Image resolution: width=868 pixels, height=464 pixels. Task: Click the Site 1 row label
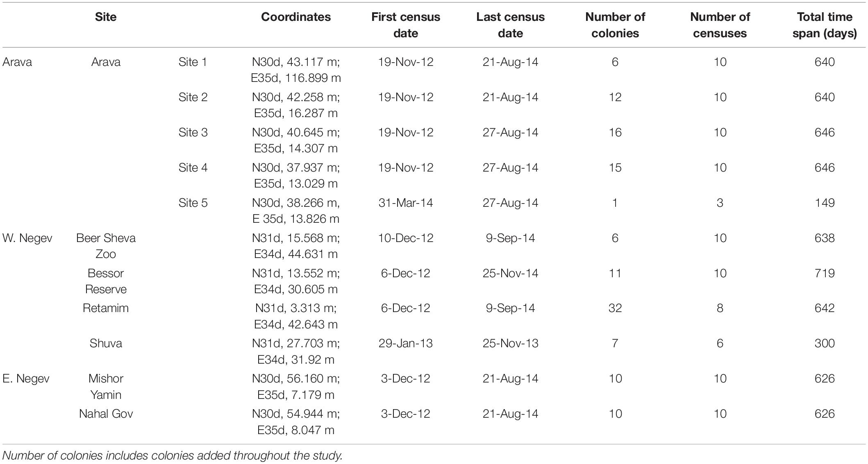(x=193, y=62)
